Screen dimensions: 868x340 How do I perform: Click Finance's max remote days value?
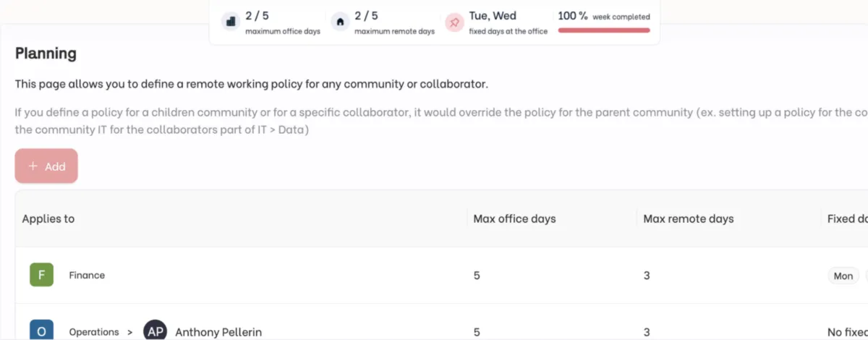pyautogui.click(x=647, y=276)
